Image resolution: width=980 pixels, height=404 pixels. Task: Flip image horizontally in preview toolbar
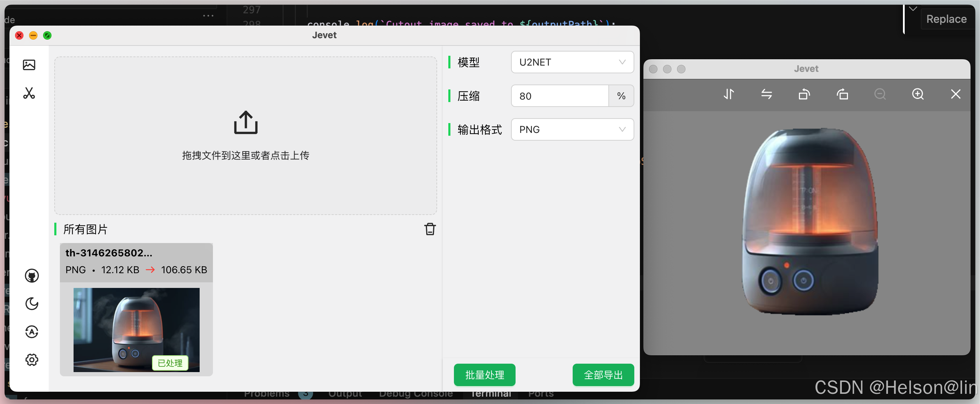tap(766, 94)
